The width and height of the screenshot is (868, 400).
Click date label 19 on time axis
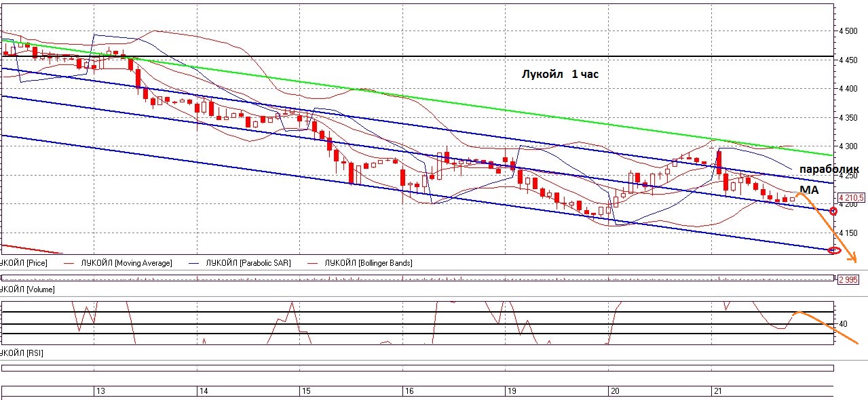512,392
